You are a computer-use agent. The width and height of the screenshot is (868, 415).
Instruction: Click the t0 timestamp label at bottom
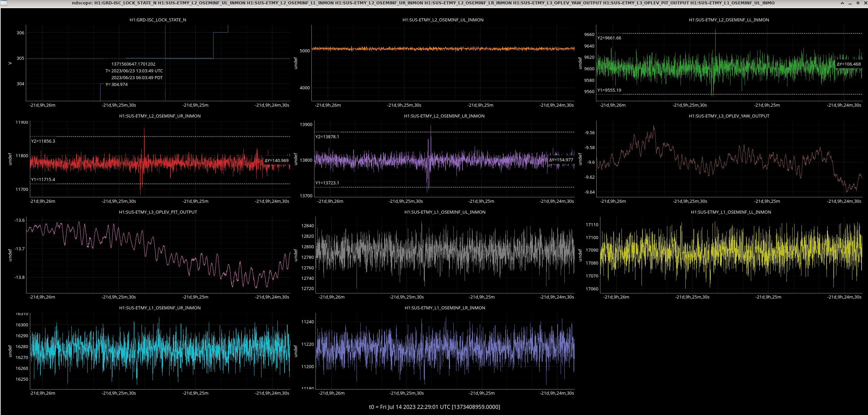click(x=434, y=407)
